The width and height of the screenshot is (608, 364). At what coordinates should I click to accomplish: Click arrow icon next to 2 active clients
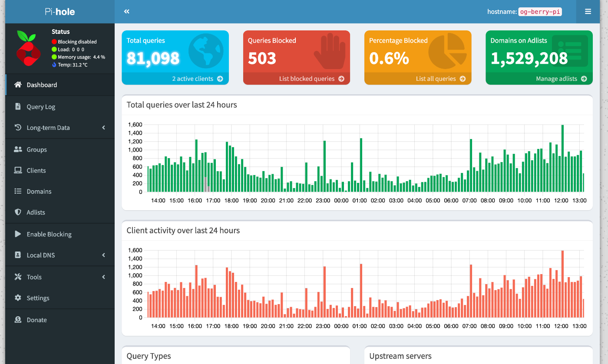tap(220, 79)
